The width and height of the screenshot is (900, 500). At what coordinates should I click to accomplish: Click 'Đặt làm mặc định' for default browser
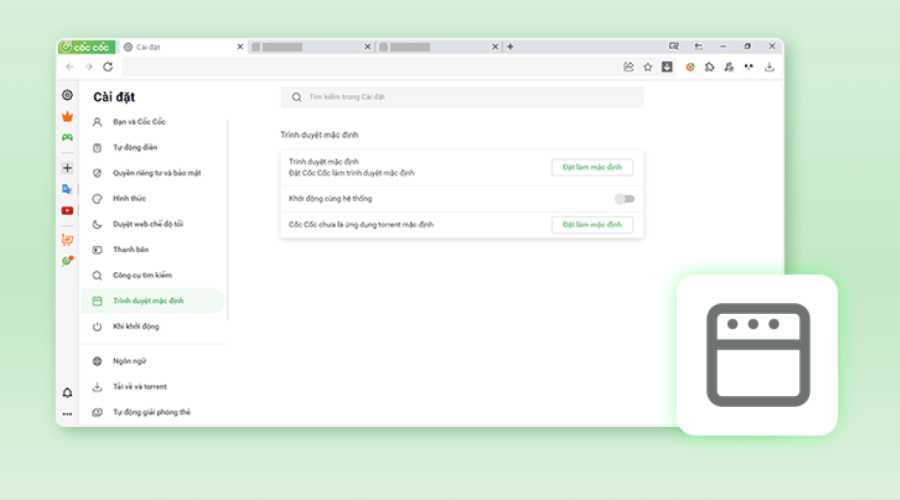[x=592, y=167]
